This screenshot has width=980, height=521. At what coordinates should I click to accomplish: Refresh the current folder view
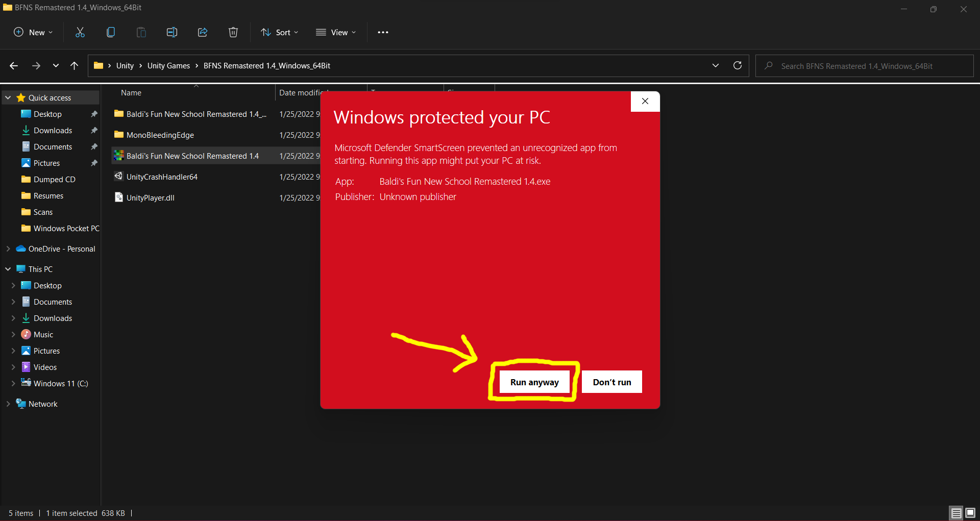[737, 65]
